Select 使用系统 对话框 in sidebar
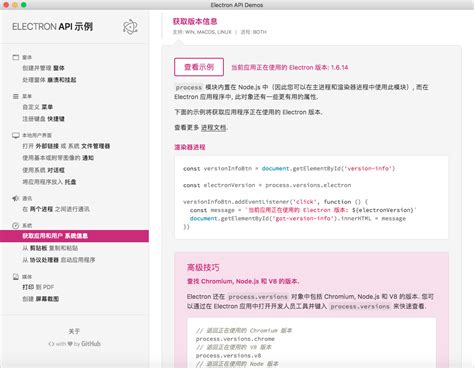Viewport: 474px width, 368px height. click(x=43, y=170)
